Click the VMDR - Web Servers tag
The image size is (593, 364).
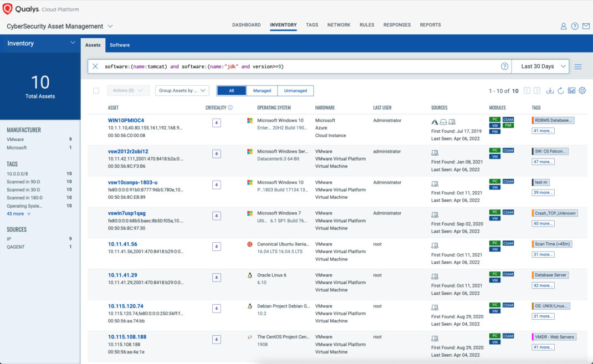554,337
